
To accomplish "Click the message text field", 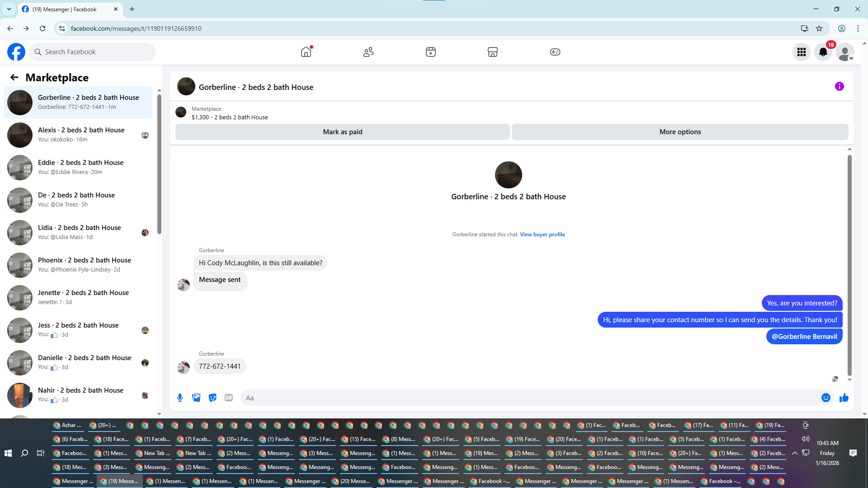I will pyautogui.click(x=529, y=398).
